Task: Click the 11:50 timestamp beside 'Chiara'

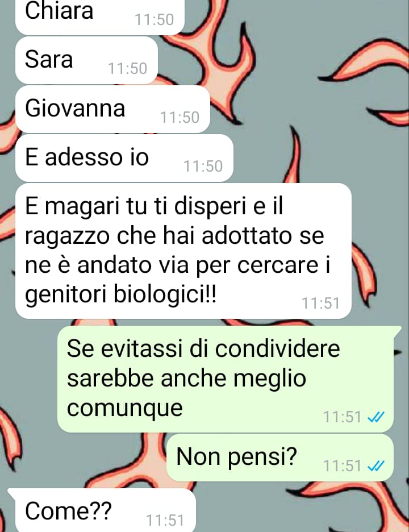Action: click(x=155, y=20)
